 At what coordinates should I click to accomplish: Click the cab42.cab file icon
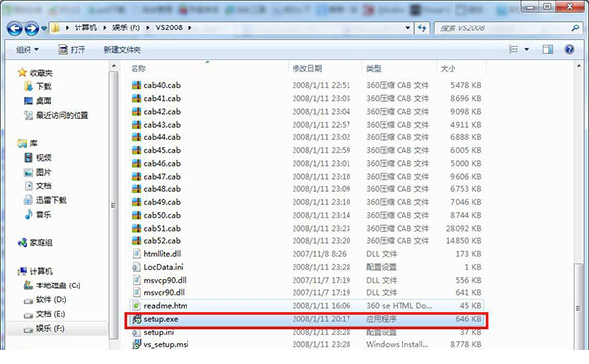(136, 112)
